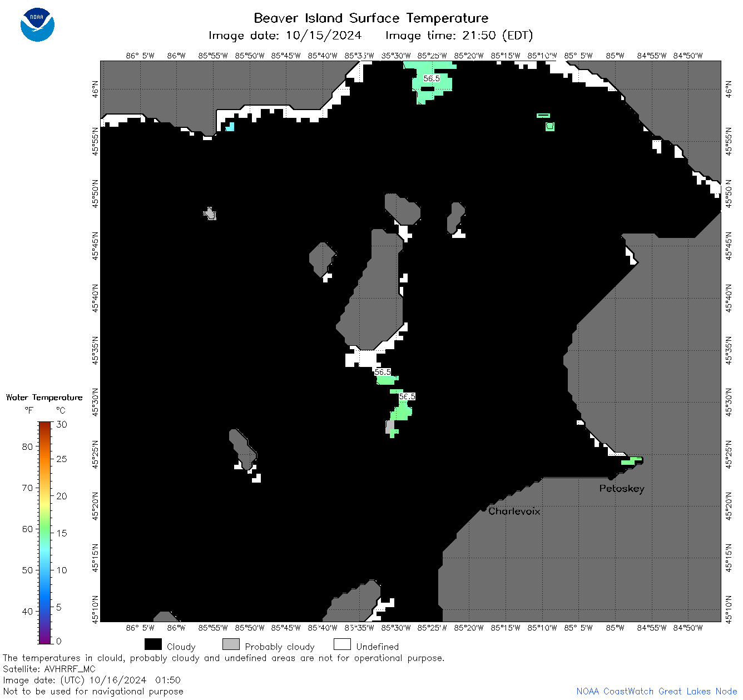Click the 0 tick on the Celsius scale
This screenshot has width=743, height=700.
coord(60,641)
